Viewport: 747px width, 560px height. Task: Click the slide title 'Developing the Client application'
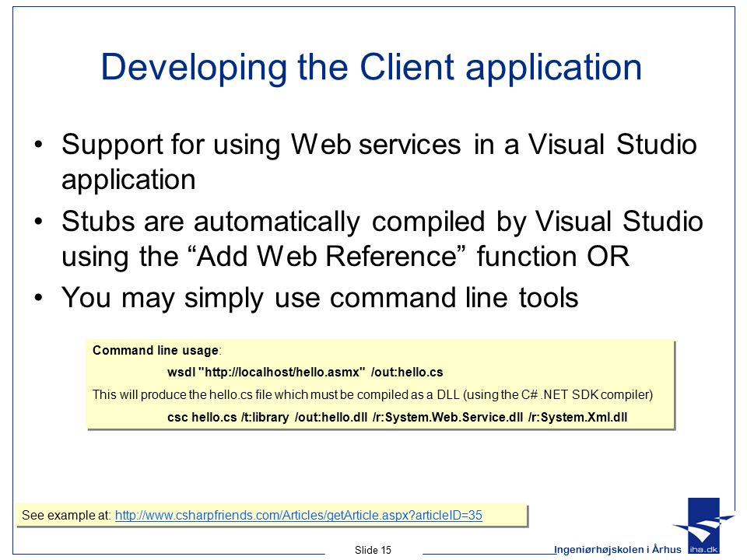(x=372, y=67)
